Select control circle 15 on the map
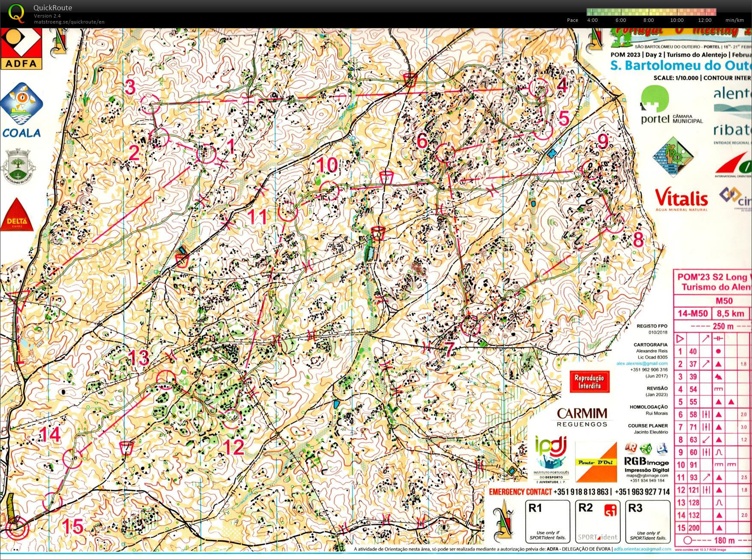 click(52, 502)
